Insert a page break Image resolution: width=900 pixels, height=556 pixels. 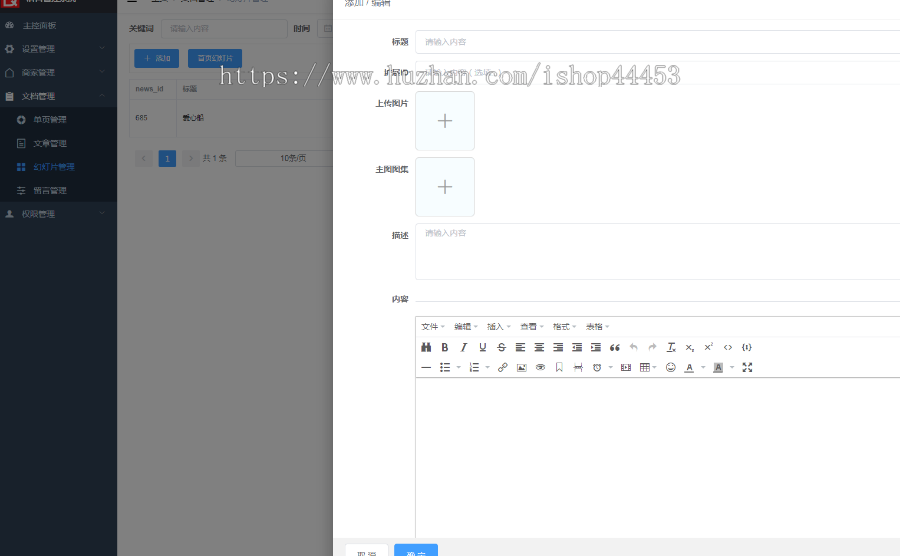click(578, 368)
